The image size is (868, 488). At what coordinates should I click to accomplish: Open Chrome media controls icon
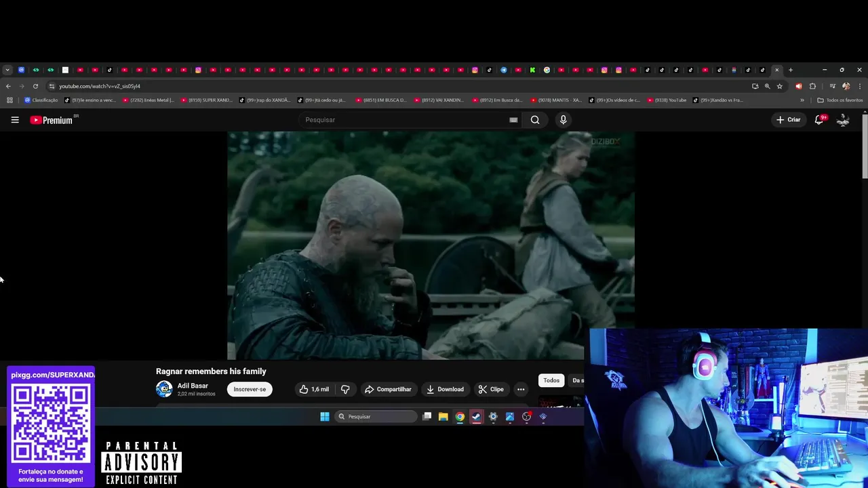(832, 86)
